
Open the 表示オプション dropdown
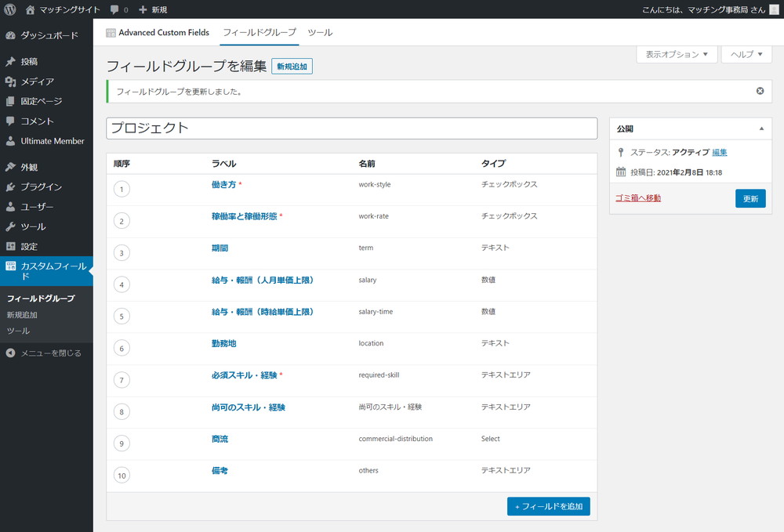point(677,54)
